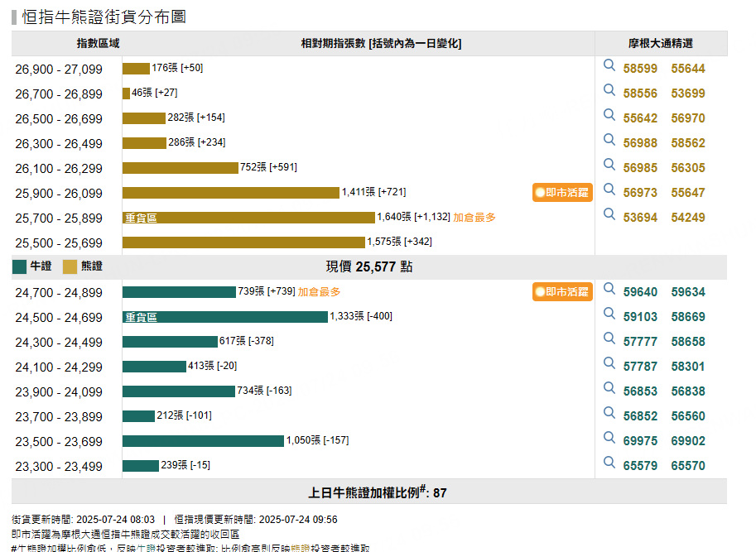Click the magnifier icon for 25,900 - 26,099 row
This screenshot has width=756, height=552.
pos(609,190)
